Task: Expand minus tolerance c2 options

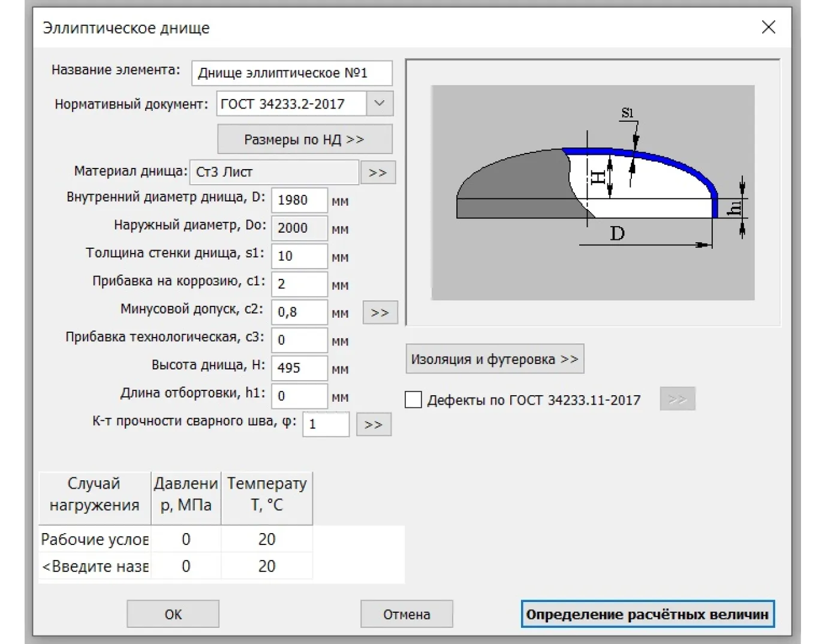Action: [x=380, y=313]
